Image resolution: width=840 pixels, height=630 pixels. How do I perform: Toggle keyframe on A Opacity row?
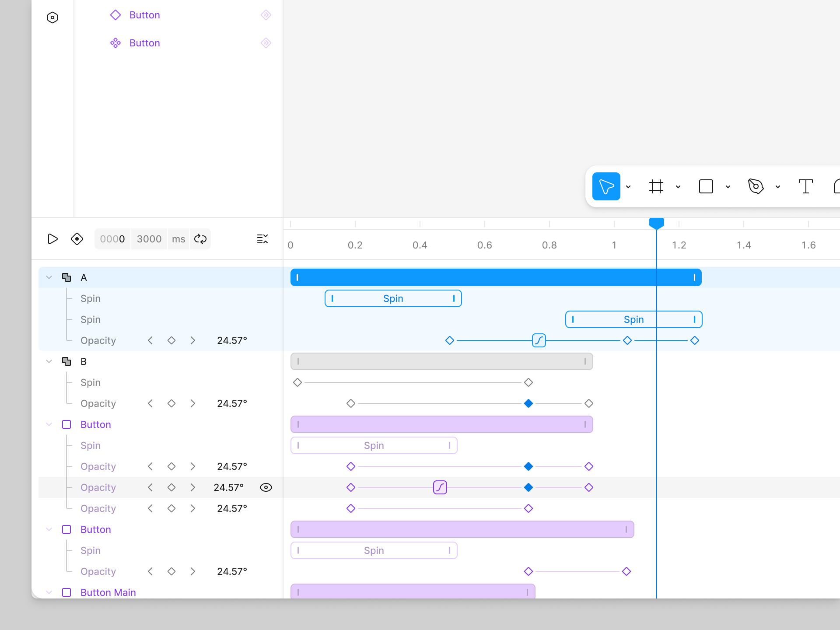click(x=171, y=340)
